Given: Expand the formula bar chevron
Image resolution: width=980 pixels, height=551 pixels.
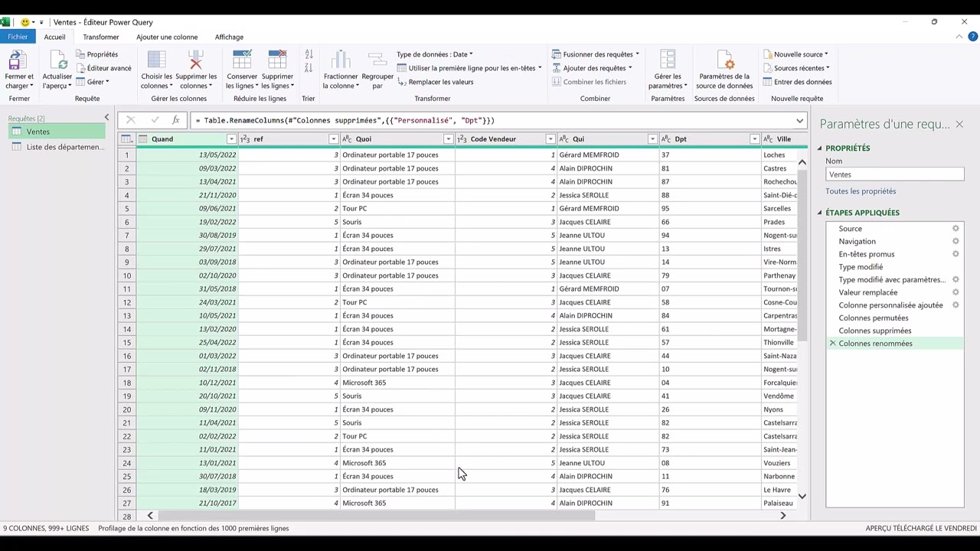Looking at the screenshot, I should point(799,120).
